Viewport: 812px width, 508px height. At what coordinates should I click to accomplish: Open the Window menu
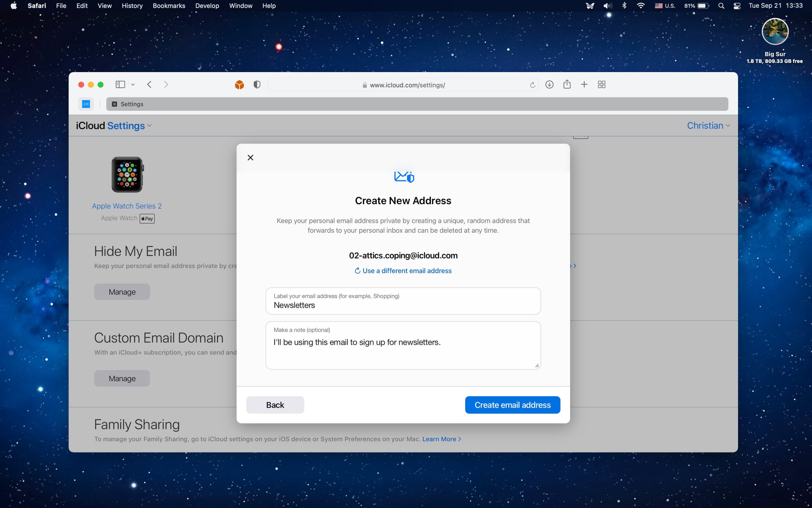[x=240, y=6]
